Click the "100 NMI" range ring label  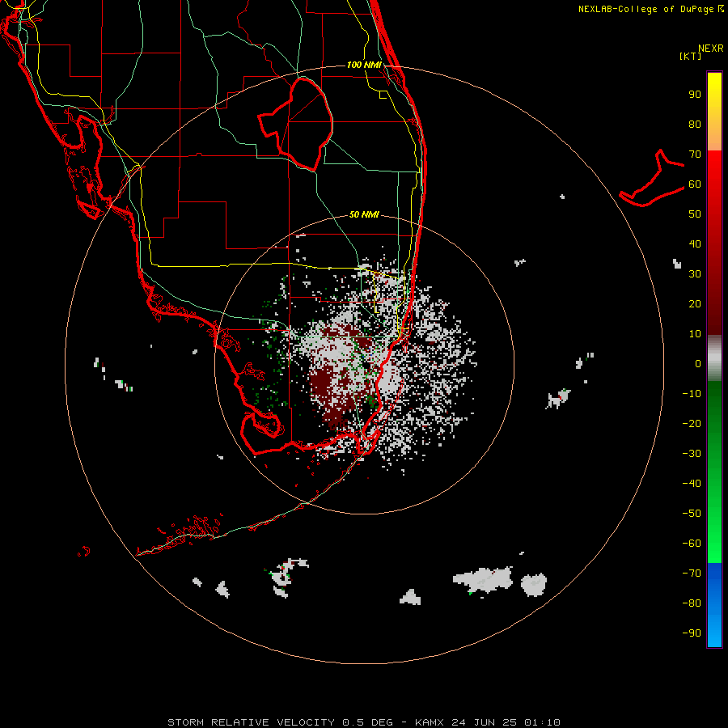pos(364,65)
